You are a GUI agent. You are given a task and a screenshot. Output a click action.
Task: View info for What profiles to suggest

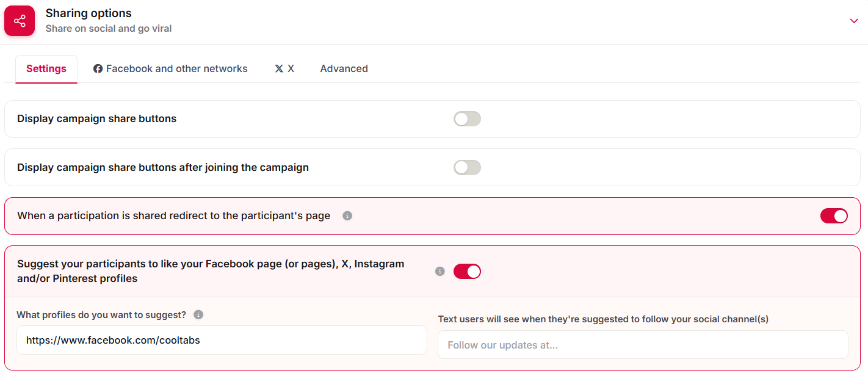(198, 315)
